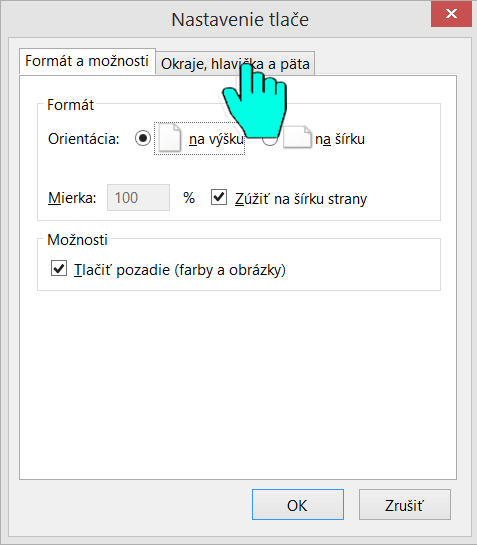Toggle Tlačiť pozadie (farby a obrázky) checkbox

click(x=59, y=268)
